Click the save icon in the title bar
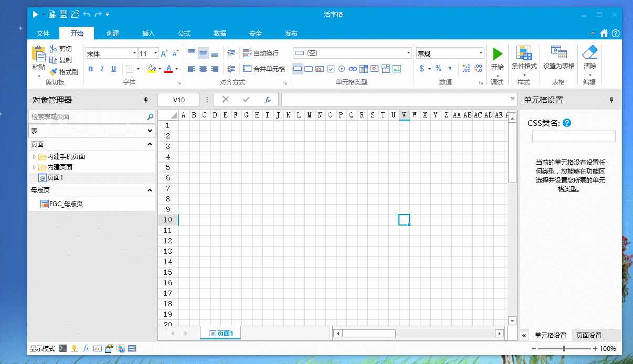This screenshot has width=633, height=364. [64, 14]
